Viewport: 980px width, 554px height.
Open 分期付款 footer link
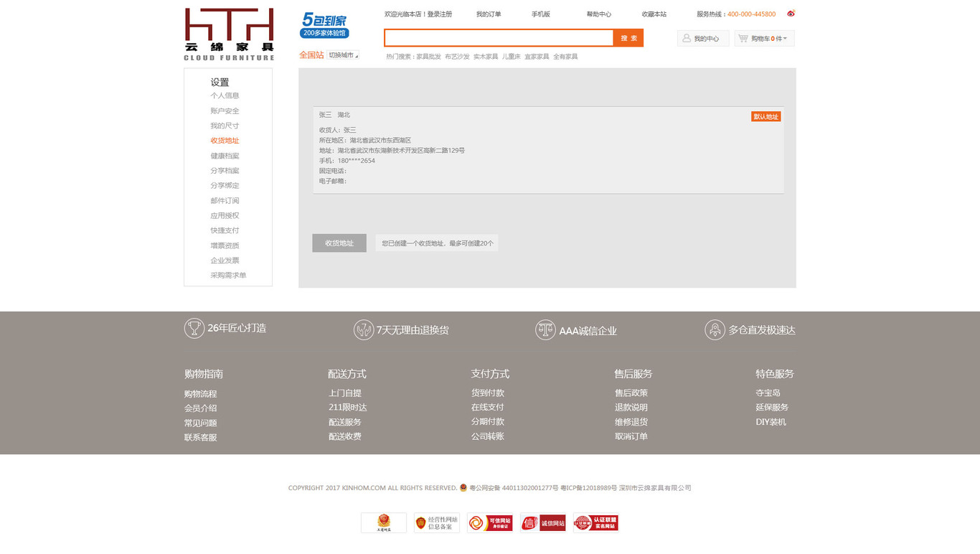(488, 422)
